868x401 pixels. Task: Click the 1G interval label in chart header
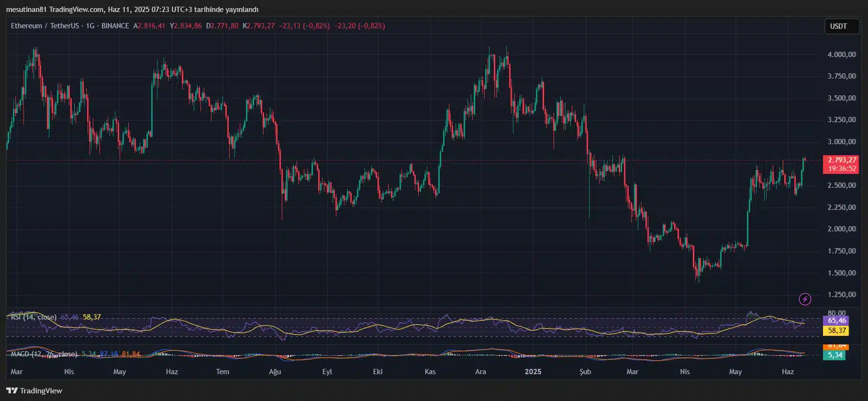(90, 26)
